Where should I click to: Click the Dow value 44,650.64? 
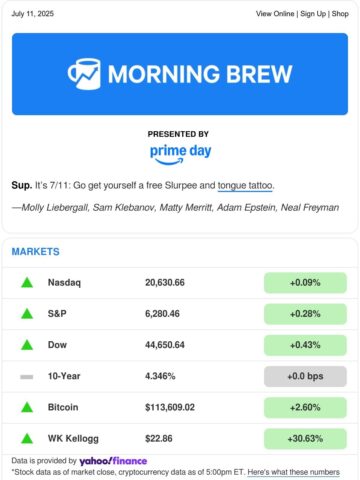165,345
